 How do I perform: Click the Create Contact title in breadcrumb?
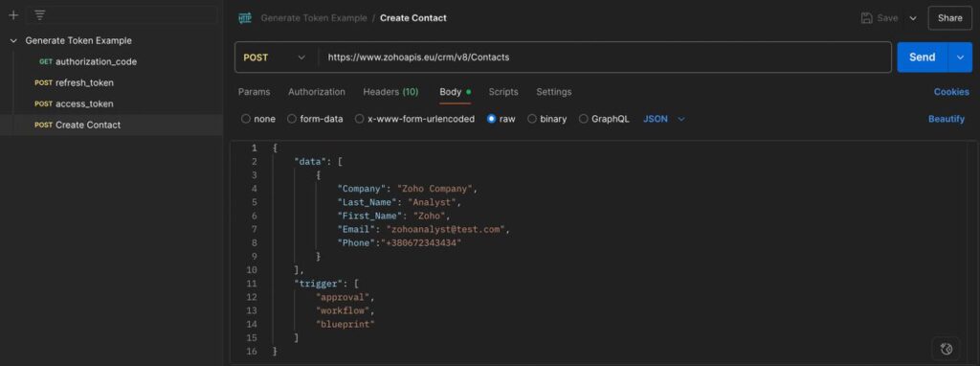pos(413,18)
